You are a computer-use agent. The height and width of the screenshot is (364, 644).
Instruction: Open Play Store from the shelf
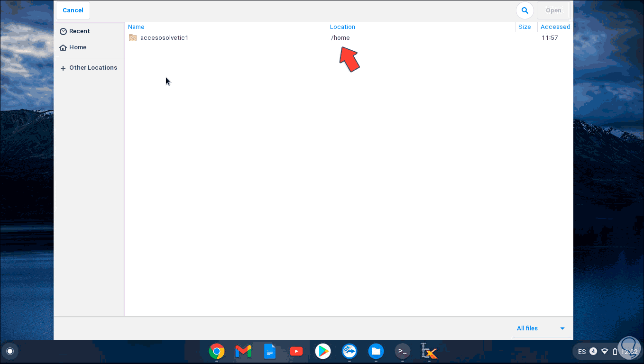(323, 352)
